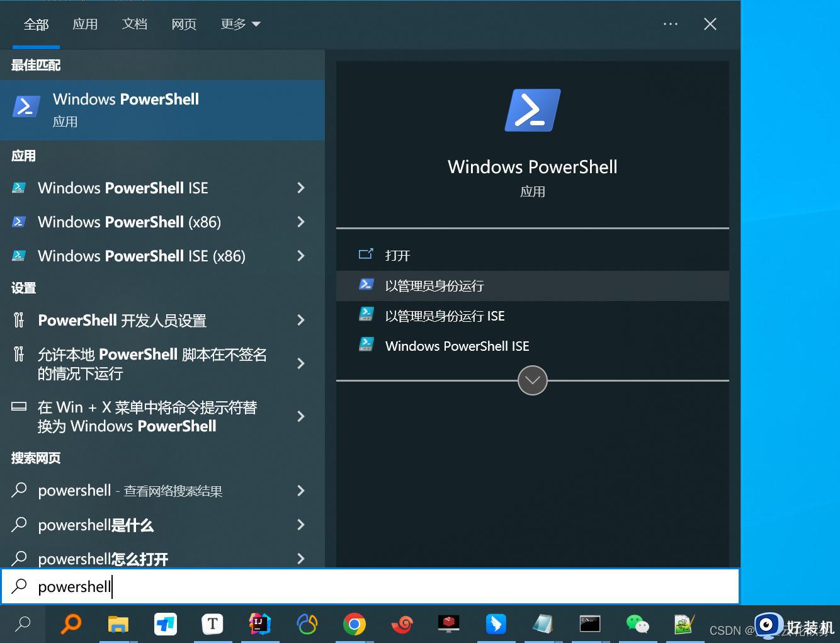The image size is (840, 643).
Task: Click the Windows PowerShell ISE result icon
Action: click(x=19, y=188)
